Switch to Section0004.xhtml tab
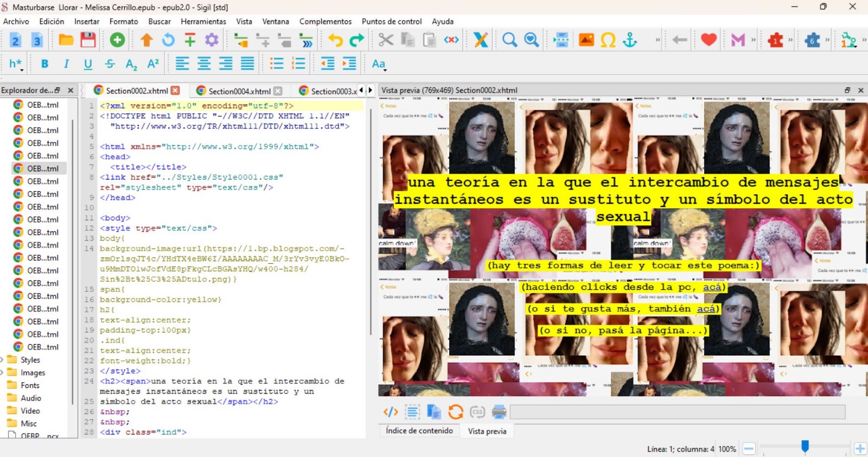 pos(239,91)
